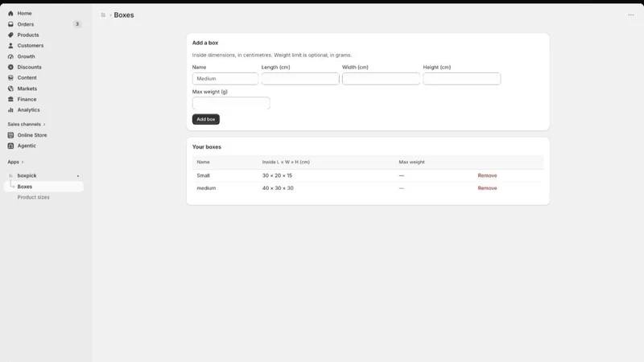Click the Markets globe icon
644x362 pixels.
click(10, 88)
